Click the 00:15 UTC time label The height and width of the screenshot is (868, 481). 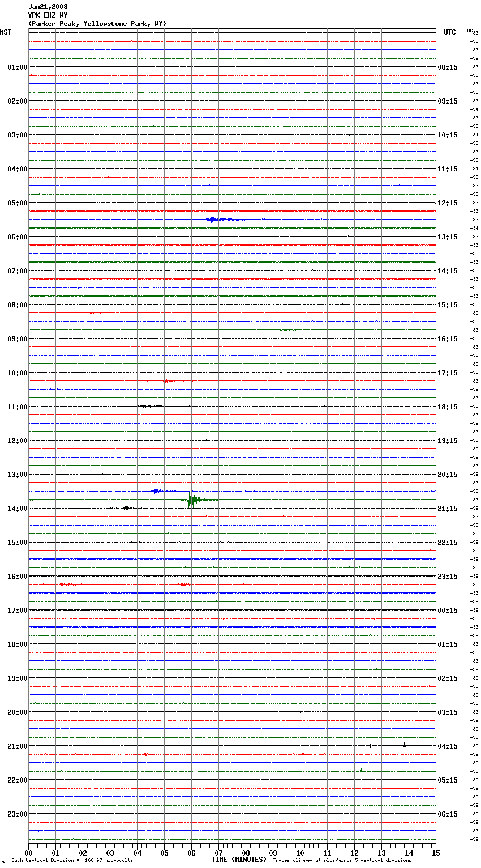coord(448,611)
